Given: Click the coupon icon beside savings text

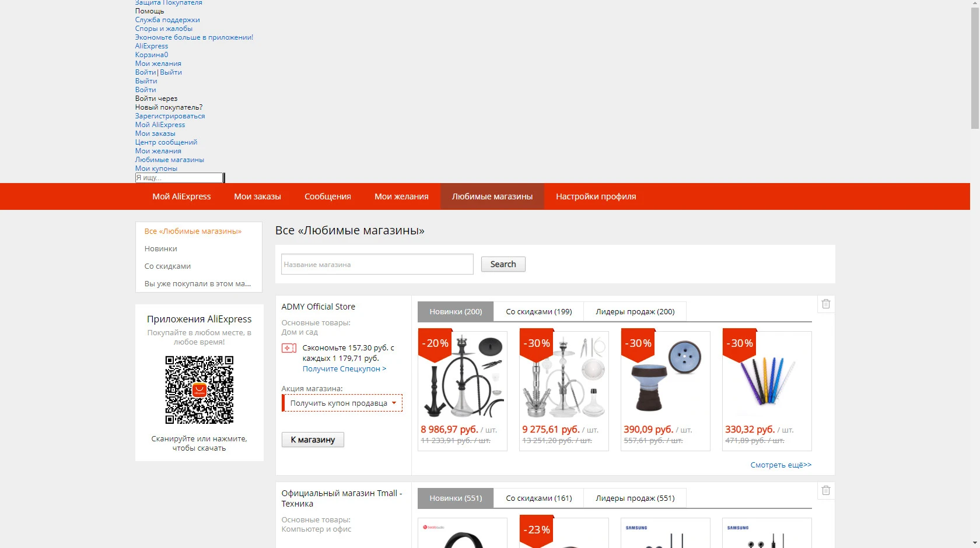Looking at the screenshot, I should pos(289,348).
